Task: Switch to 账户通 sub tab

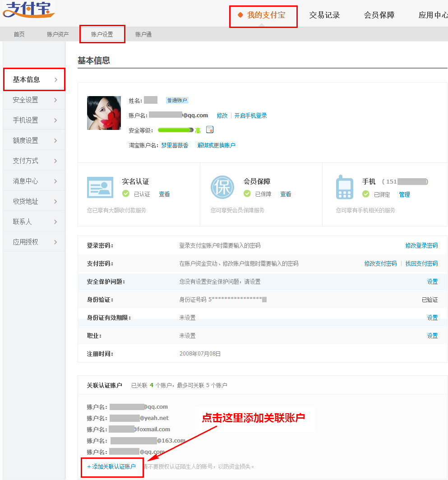Action: click(x=143, y=34)
